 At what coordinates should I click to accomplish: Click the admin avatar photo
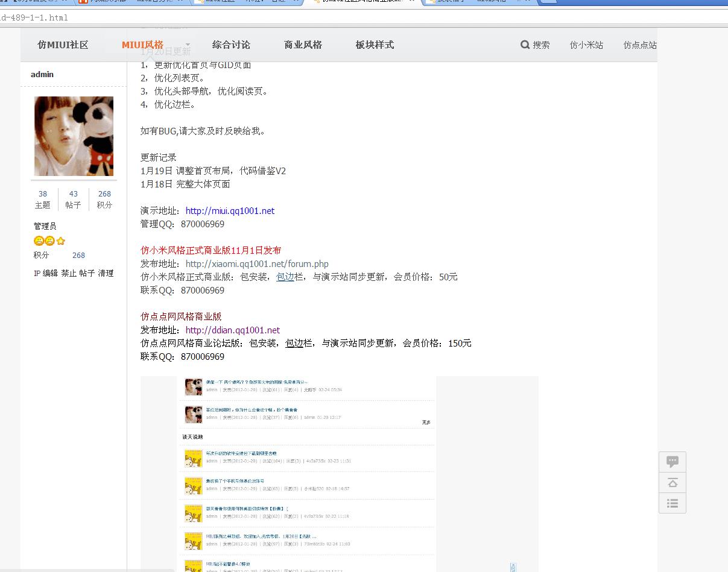coord(74,136)
